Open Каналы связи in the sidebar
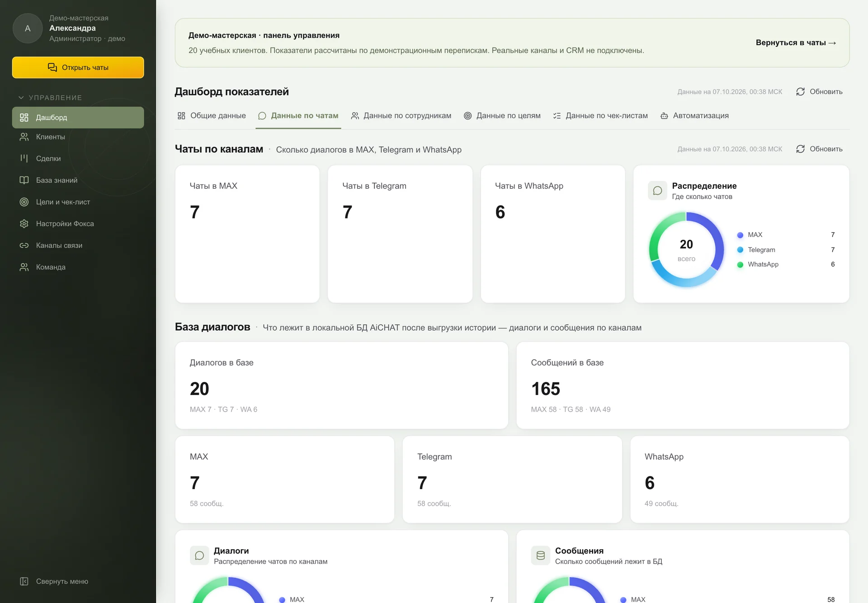Viewport: 868px width, 603px height. pyautogui.click(x=78, y=245)
